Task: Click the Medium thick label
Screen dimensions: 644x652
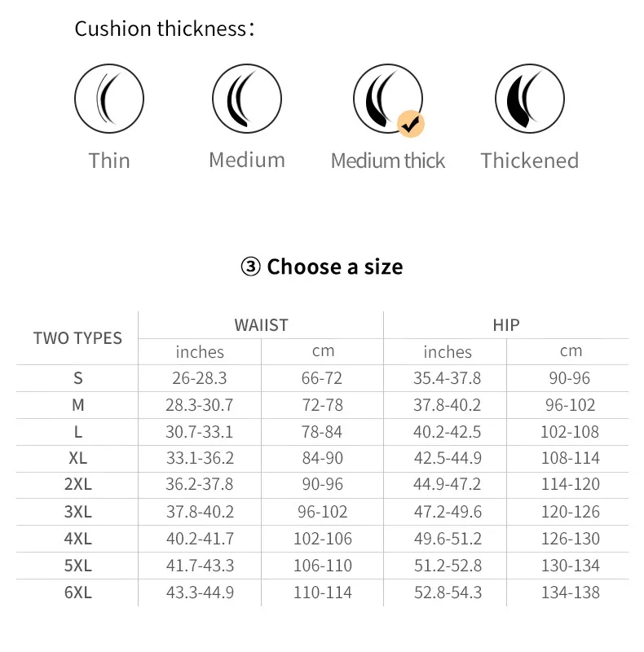Action: point(388,161)
